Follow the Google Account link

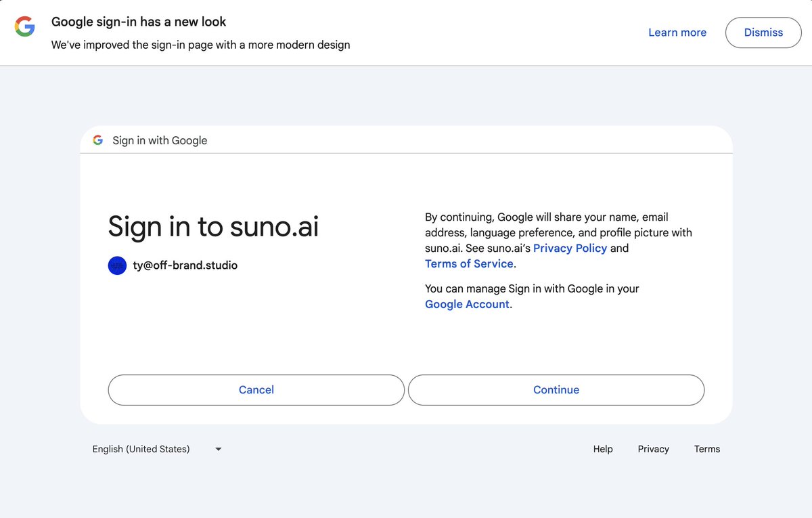(x=467, y=304)
